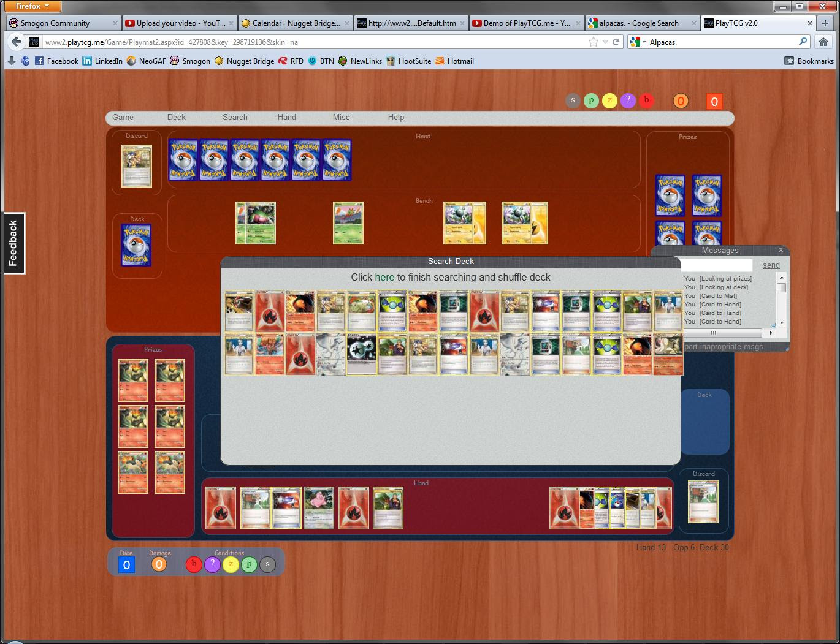Image resolution: width=840 pixels, height=644 pixels.
Task: Open the NeoGAF bookmark
Action: pyautogui.click(x=146, y=61)
